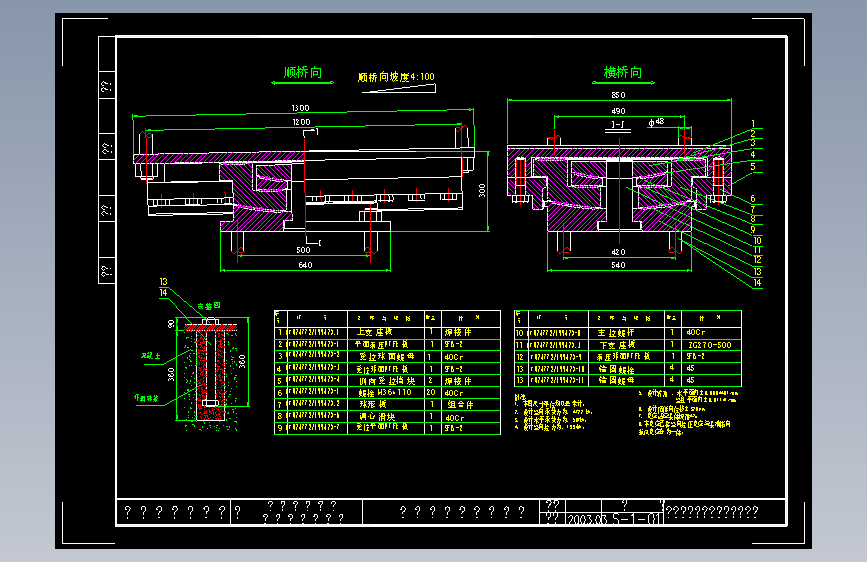Select the 顺桥向坡度4:100 slope note
Viewport: 867px width, 562px height.
coord(396,77)
